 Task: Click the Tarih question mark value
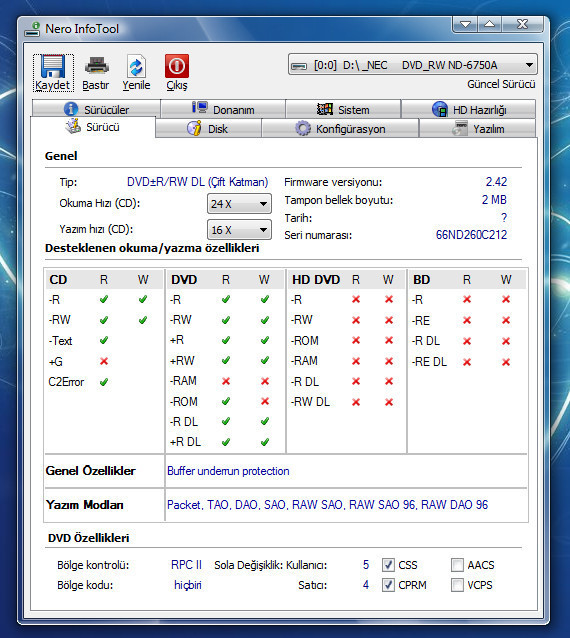coord(504,218)
